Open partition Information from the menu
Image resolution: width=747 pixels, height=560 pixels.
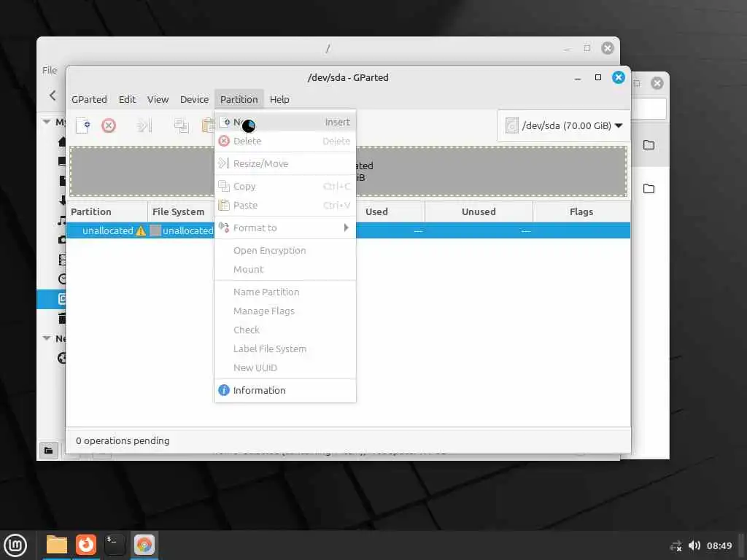(x=285, y=391)
